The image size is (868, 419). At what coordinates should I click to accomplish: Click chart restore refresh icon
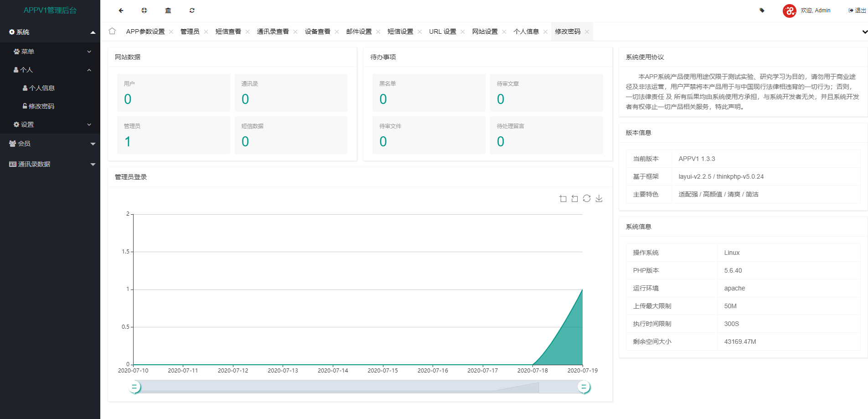pos(587,198)
